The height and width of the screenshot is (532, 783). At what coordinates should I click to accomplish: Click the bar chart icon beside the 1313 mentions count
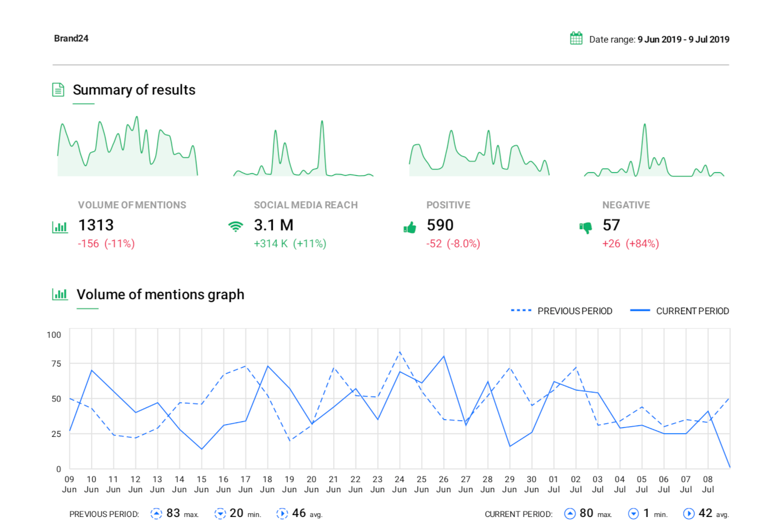[x=60, y=227]
